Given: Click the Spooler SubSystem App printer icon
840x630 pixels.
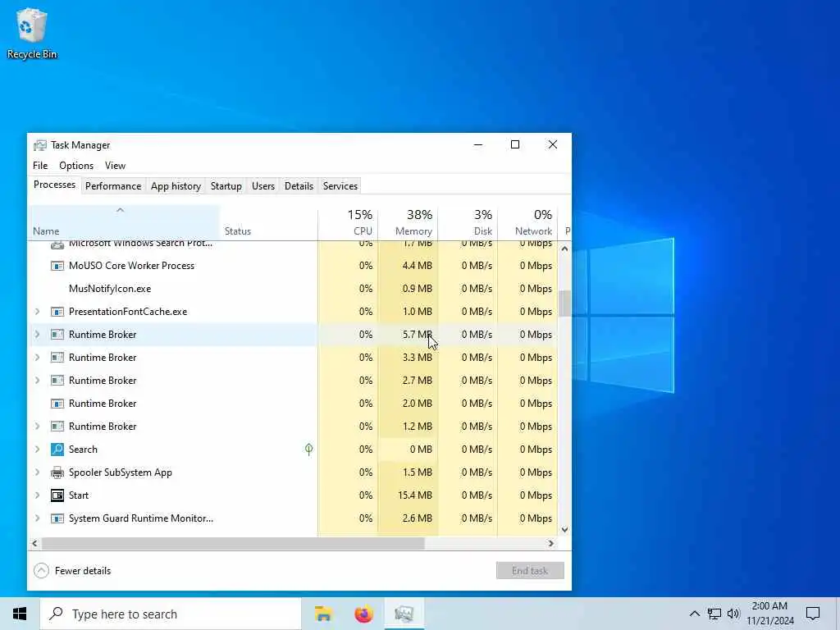Looking at the screenshot, I should point(57,472).
